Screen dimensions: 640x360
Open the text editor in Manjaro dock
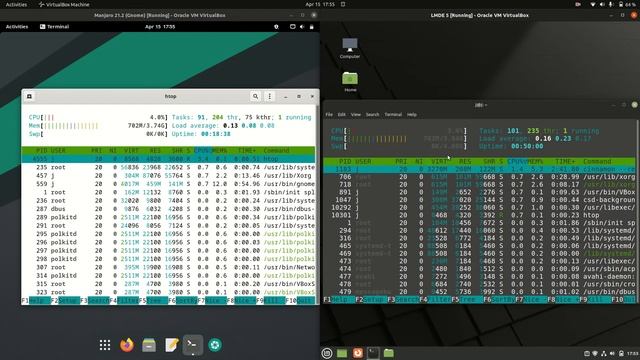(171, 345)
